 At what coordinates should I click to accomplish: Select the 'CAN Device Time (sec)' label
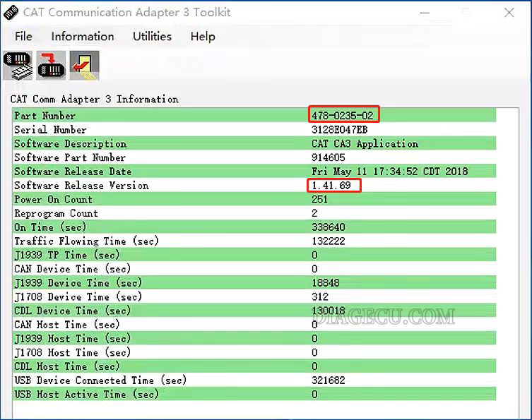point(73,269)
